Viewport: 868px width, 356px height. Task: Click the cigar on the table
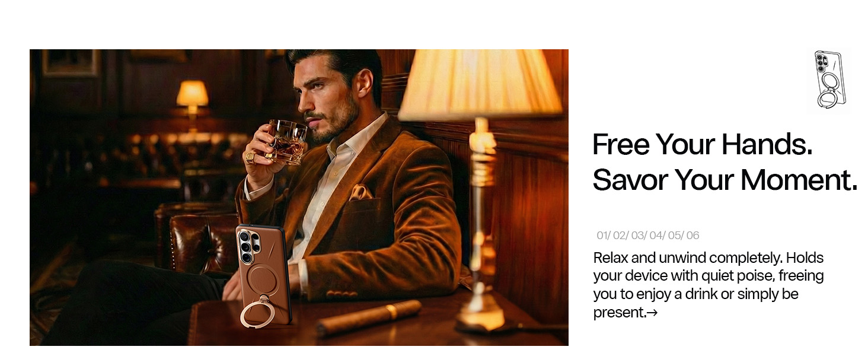point(369,318)
